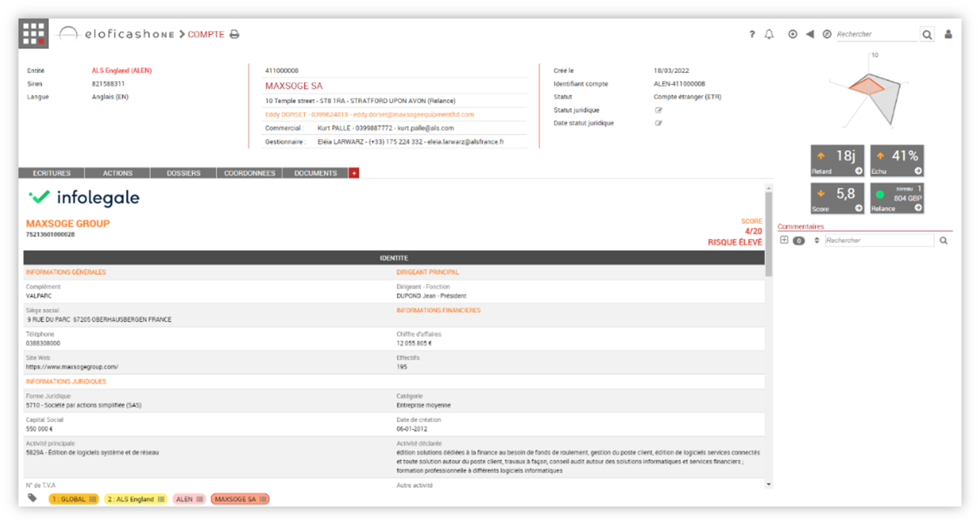Edit the Statut juridique with the pencil icon
The image size is (980, 525).
point(660,109)
